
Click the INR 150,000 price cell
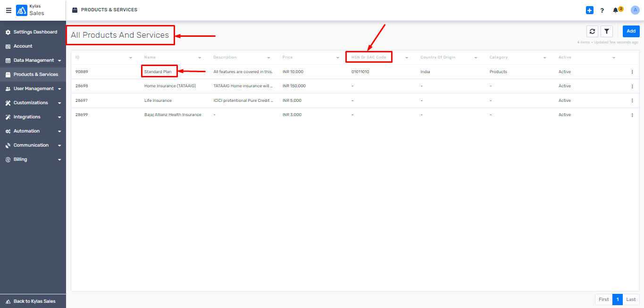294,86
